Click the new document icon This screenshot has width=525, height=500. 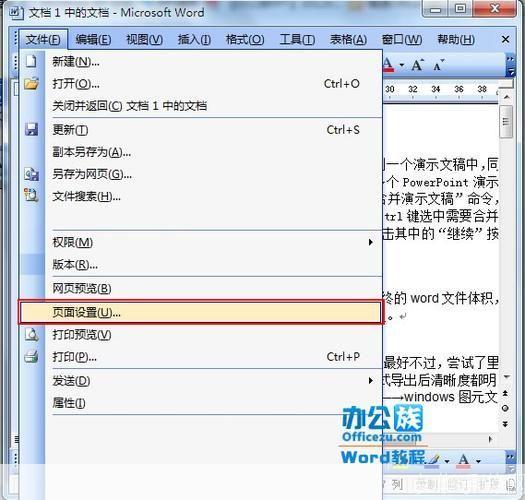coord(31,61)
